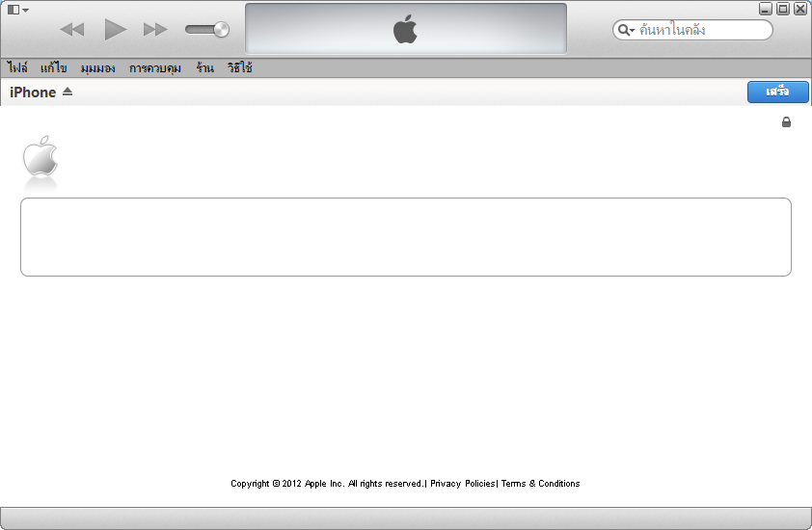Screen dimensions: 812x530
Task: Adjust the volume slider knob
Action: 221,30
